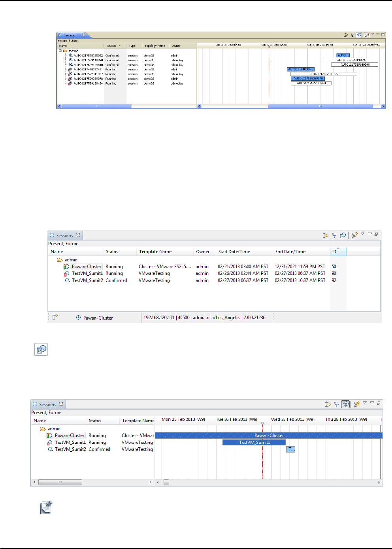
Task: Open the view menu triangle above the Feb 2013 Gantt
Action: 365,403
